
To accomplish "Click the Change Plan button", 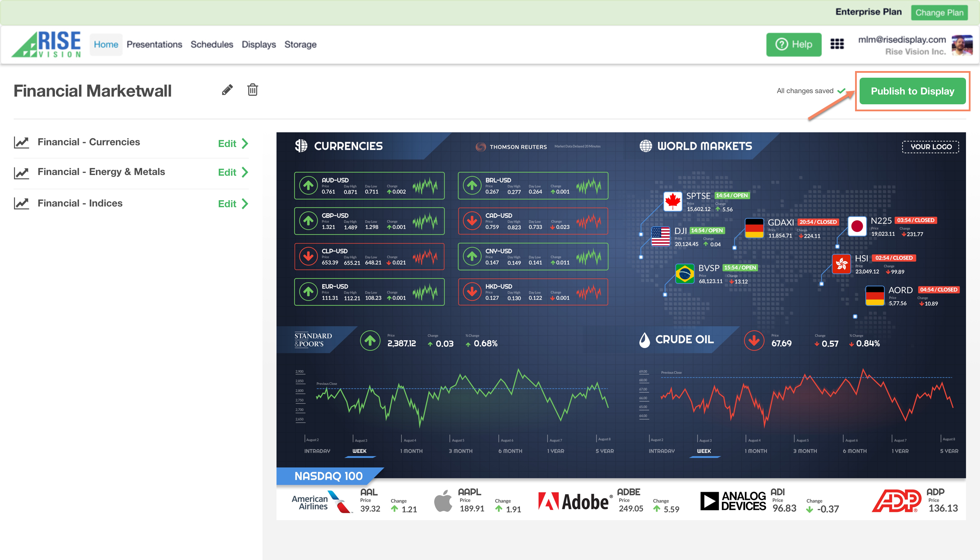I will (x=939, y=13).
